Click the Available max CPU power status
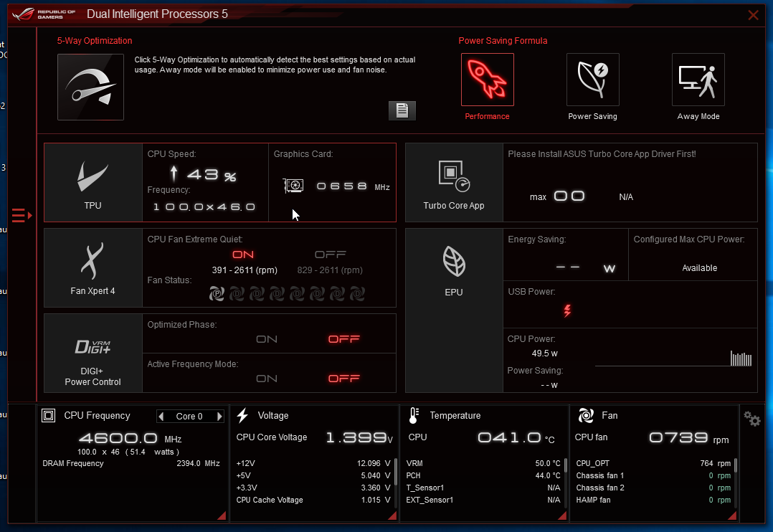Viewport: 773px width, 532px height. click(700, 268)
